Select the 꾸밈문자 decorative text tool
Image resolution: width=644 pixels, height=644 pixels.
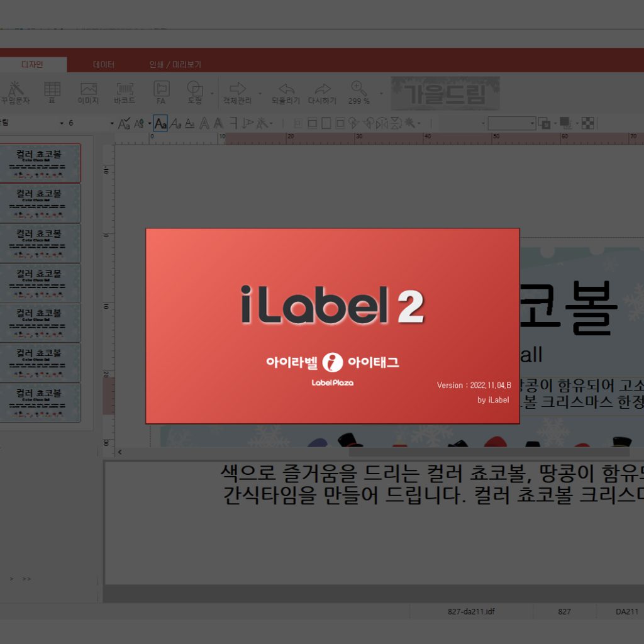point(15,92)
